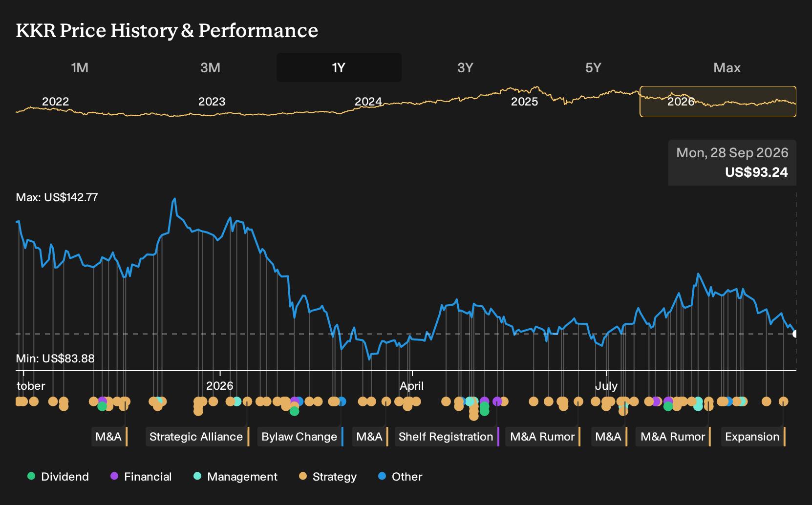Image resolution: width=812 pixels, height=505 pixels.
Task: Select the 3M time range tab
Action: coord(210,67)
